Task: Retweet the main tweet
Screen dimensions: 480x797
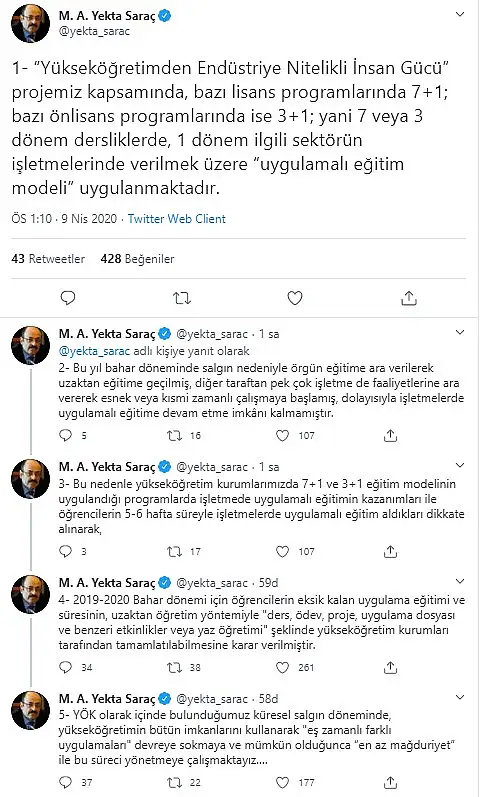Action: tap(182, 298)
